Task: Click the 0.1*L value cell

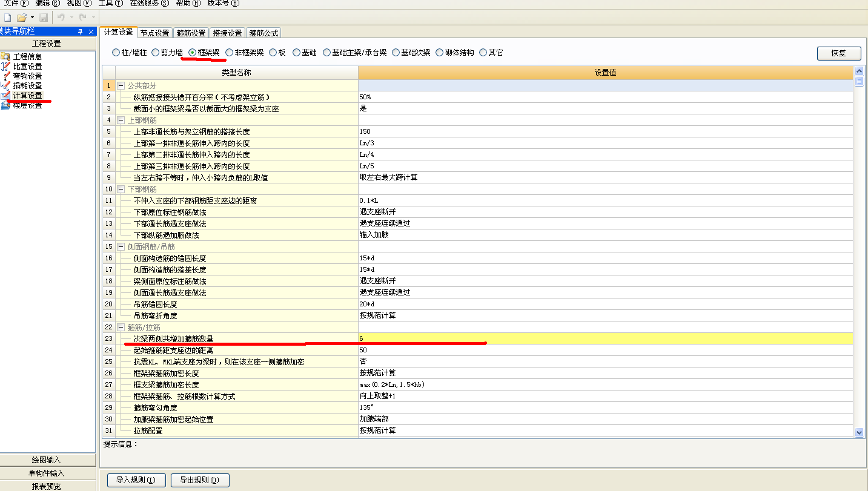Action: point(606,200)
